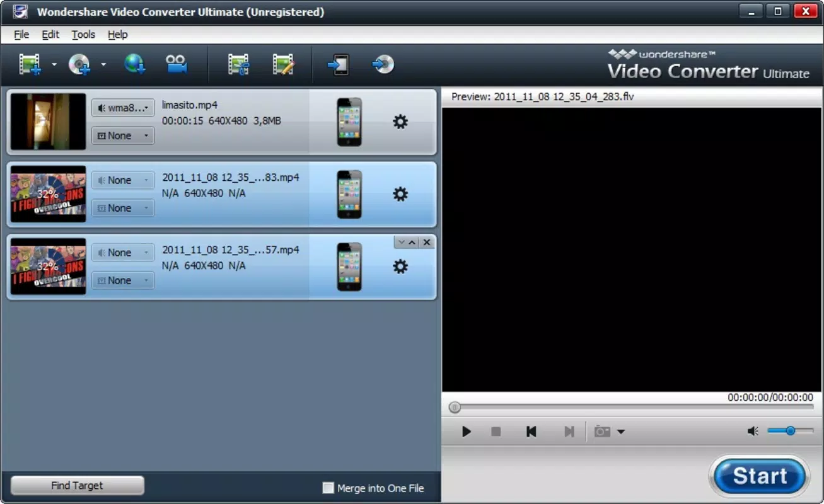Expand the snapshot options dropdown arrow
Viewport: 824px width, 504px height.
621,432
